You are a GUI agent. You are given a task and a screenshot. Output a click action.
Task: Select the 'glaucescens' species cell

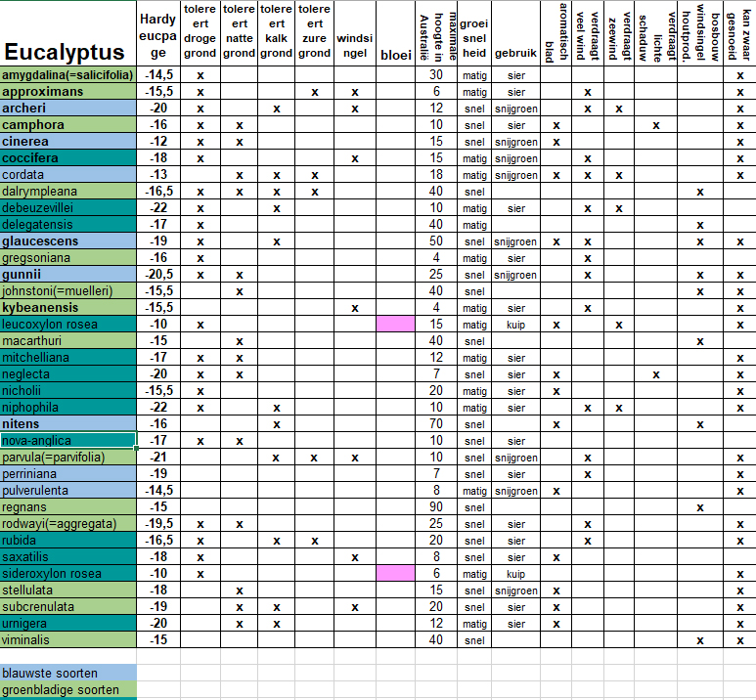68,241
